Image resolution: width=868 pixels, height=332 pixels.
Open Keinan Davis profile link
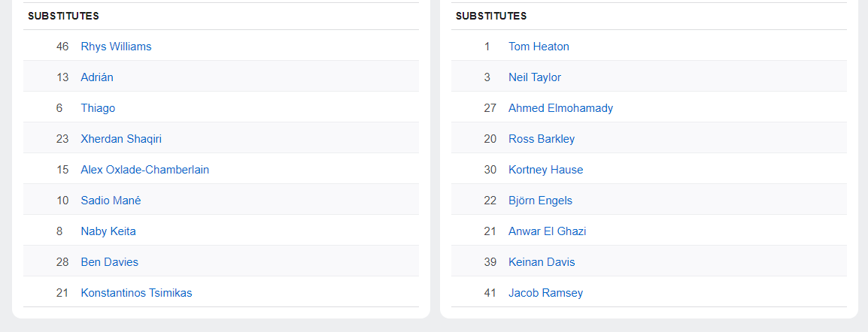[542, 262]
